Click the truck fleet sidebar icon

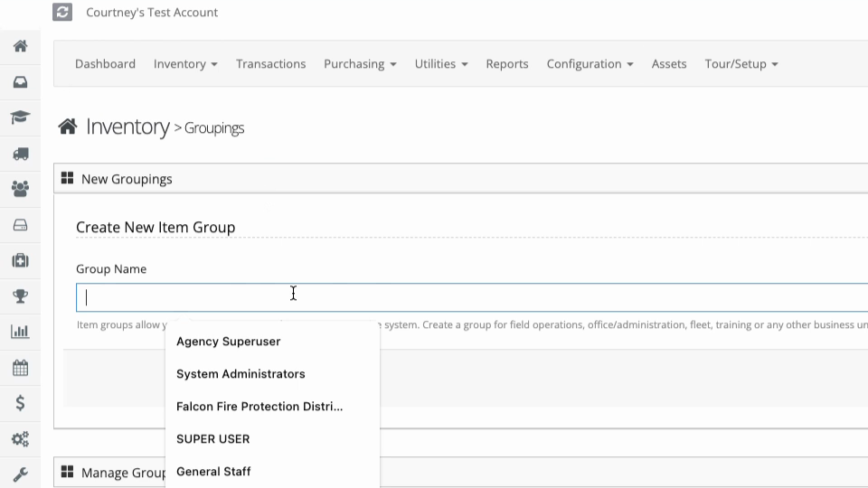[21, 154]
